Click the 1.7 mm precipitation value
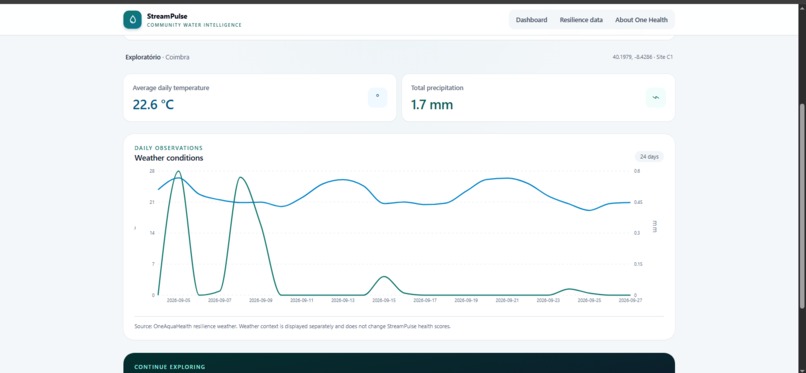The width and height of the screenshot is (806, 373). pos(432,105)
